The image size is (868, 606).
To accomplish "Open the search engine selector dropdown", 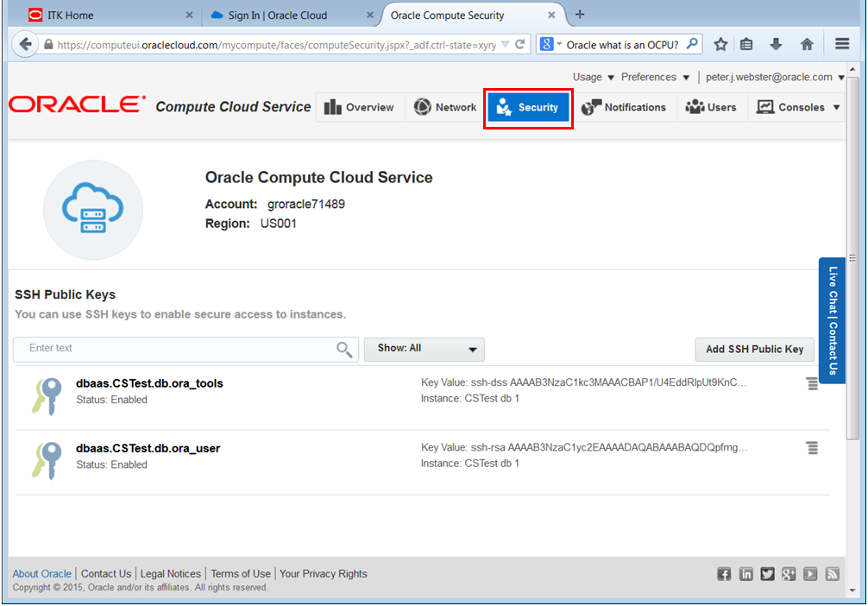I will pos(550,44).
